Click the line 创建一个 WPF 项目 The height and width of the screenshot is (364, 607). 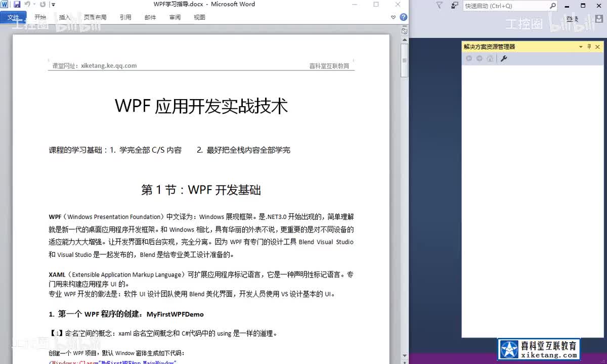(117, 353)
